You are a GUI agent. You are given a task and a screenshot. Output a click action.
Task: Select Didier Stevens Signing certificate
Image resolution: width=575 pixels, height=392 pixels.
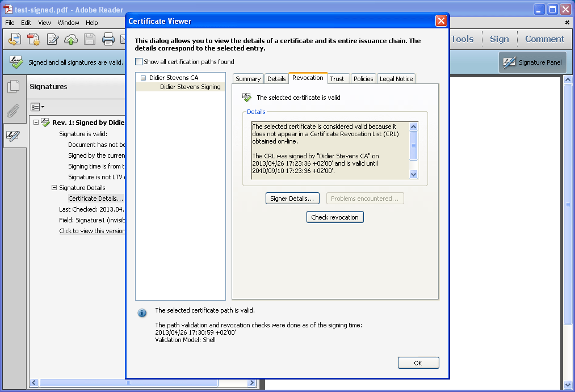190,87
